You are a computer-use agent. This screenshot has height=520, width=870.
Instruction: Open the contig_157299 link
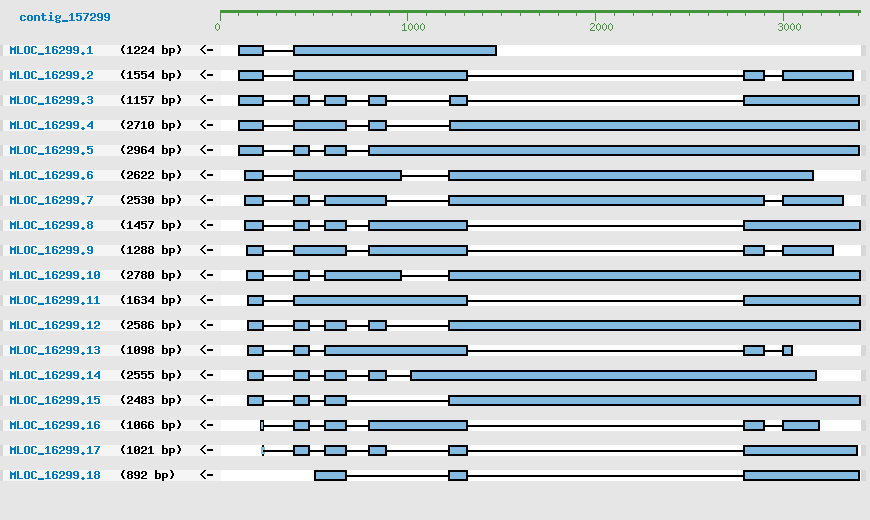point(65,17)
